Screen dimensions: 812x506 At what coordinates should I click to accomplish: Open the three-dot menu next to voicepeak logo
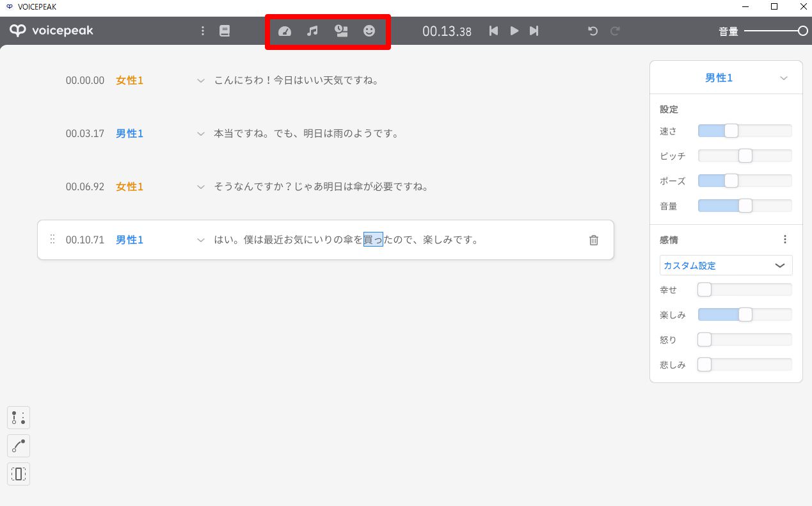(x=203, y=31)
